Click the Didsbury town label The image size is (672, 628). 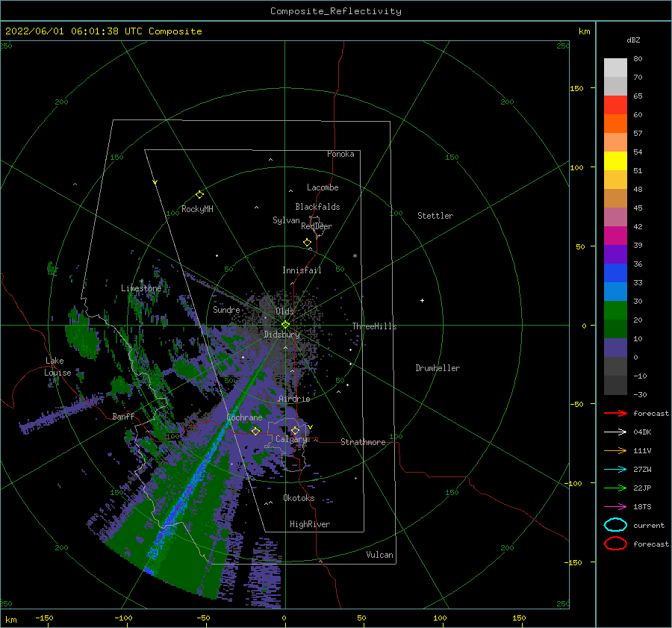[281, 335]
